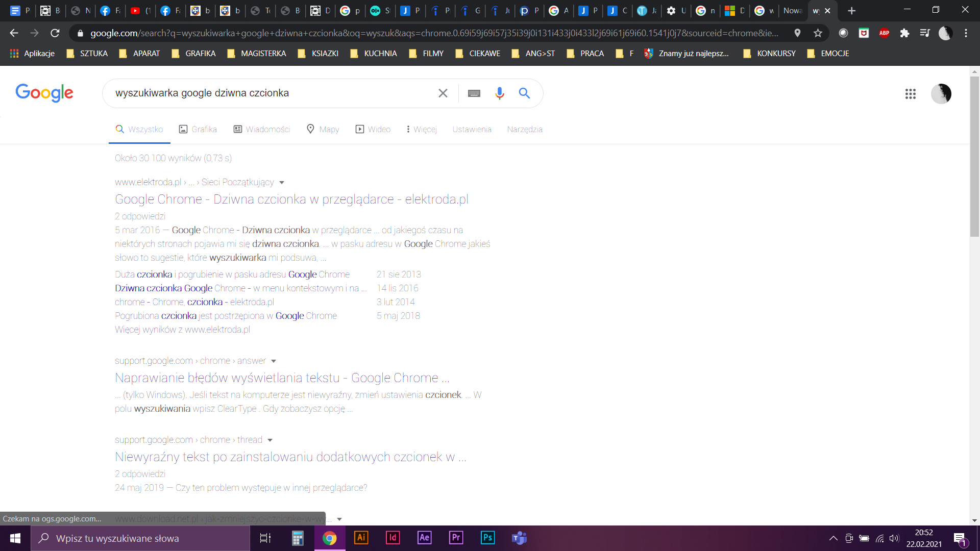Open Microsoft Teams from the taskbar
Image resolution: width=980 pixels, height=551 pixels.
(x=519, y=538)
